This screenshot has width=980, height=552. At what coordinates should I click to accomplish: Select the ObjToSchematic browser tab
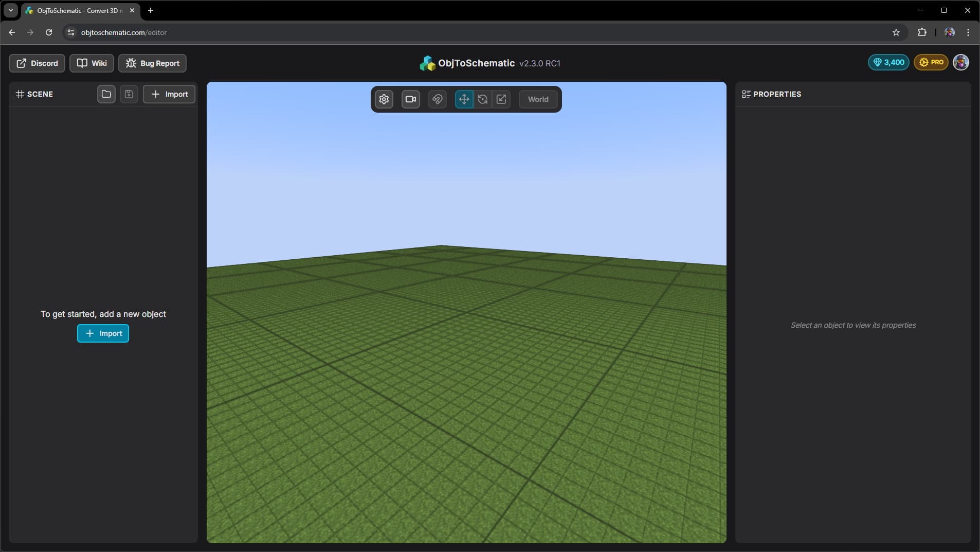click(81, 10)
